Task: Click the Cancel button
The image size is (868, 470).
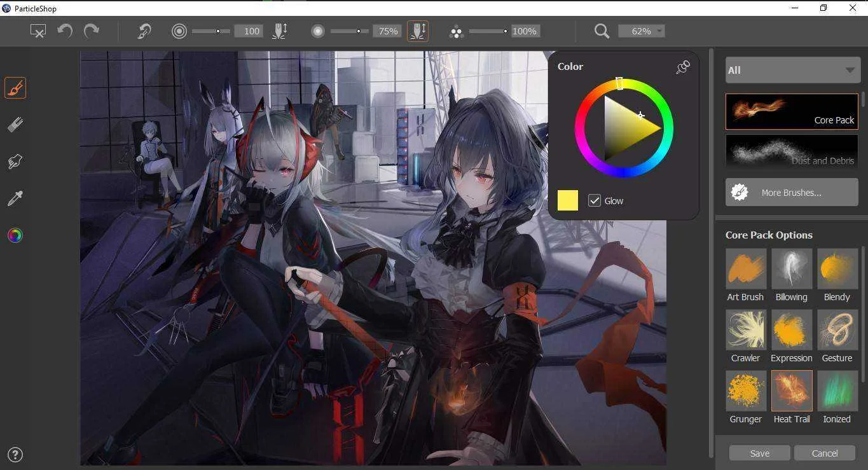Action: click(x=825, y=453)
